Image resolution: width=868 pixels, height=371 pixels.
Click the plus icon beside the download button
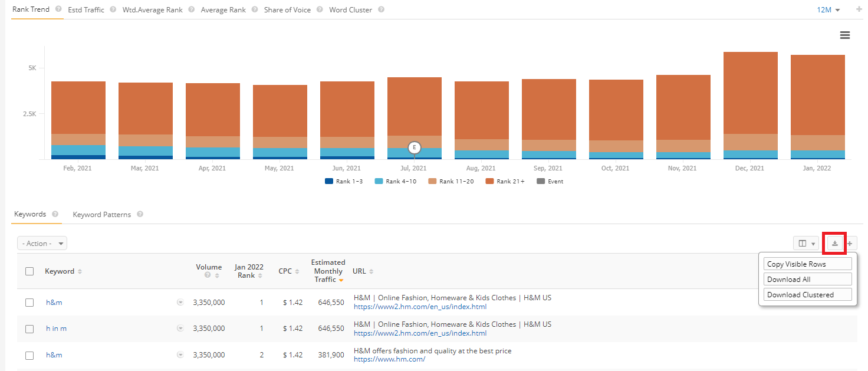(x=850, y=244)
